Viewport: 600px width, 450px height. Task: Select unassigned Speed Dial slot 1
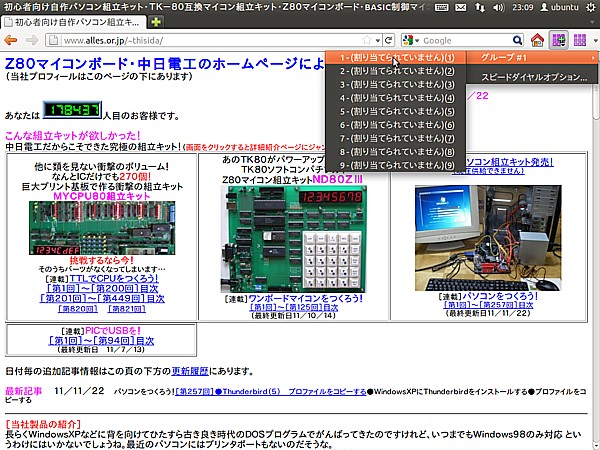(397, 58)
